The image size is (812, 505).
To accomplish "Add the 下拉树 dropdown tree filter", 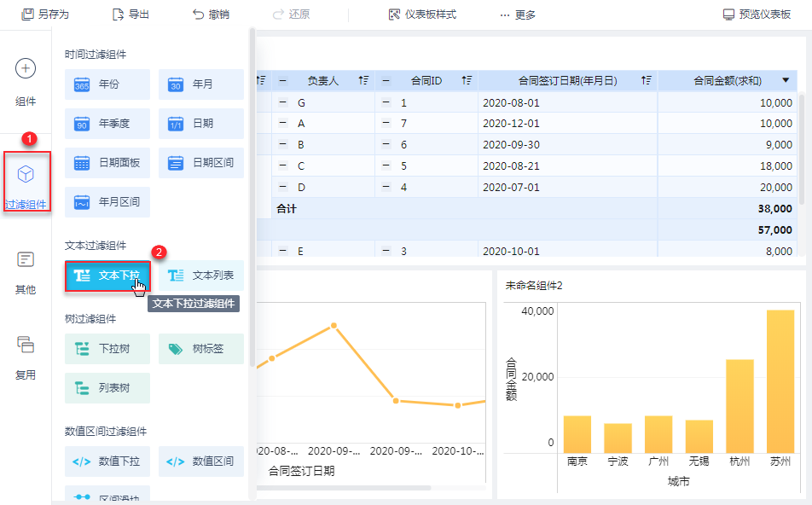I will (107, 349).
